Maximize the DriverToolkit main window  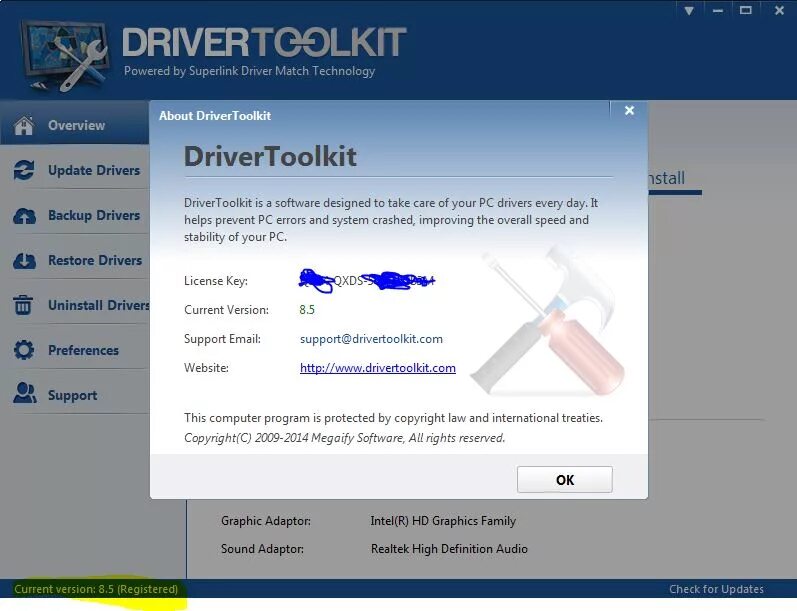tap(746, 10)
